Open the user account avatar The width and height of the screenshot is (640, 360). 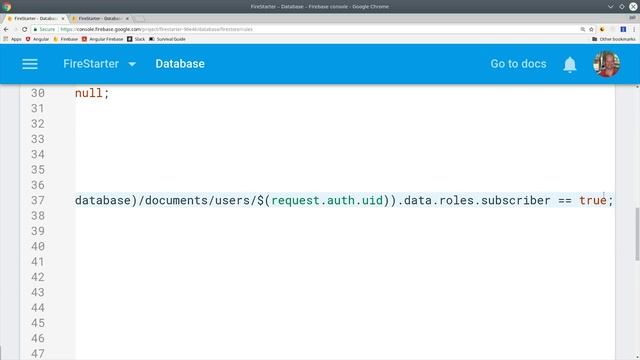tap(607, 64)
